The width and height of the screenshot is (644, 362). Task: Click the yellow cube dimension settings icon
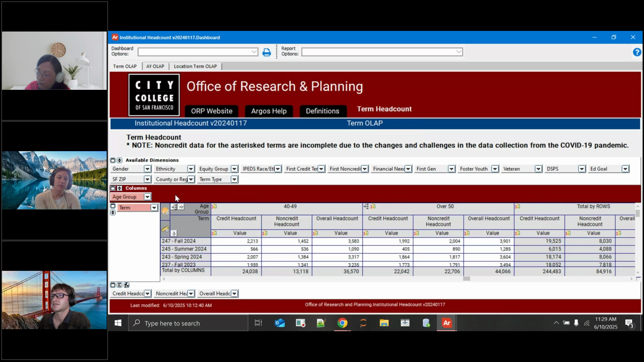click(x=165, y=210)
